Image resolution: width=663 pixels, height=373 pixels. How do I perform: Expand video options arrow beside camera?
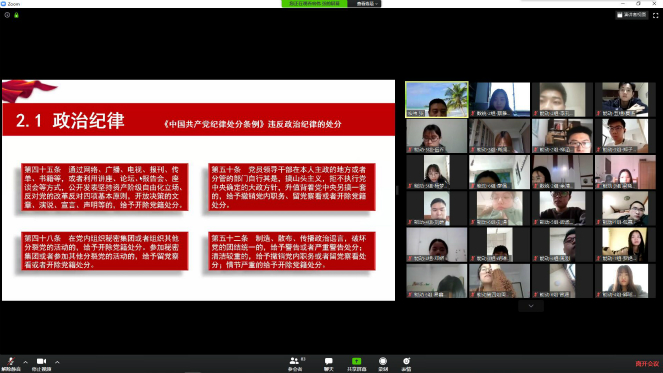pyautogui.click(x=57, y=362)
